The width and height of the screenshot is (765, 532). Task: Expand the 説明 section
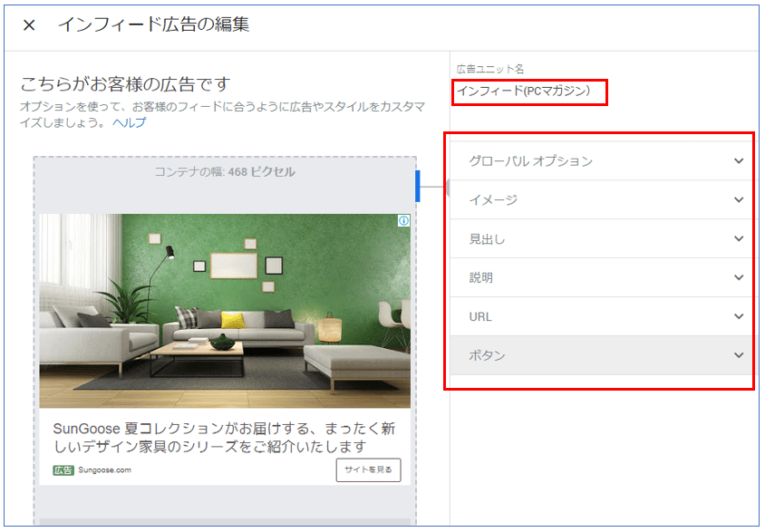pos(601,277)
